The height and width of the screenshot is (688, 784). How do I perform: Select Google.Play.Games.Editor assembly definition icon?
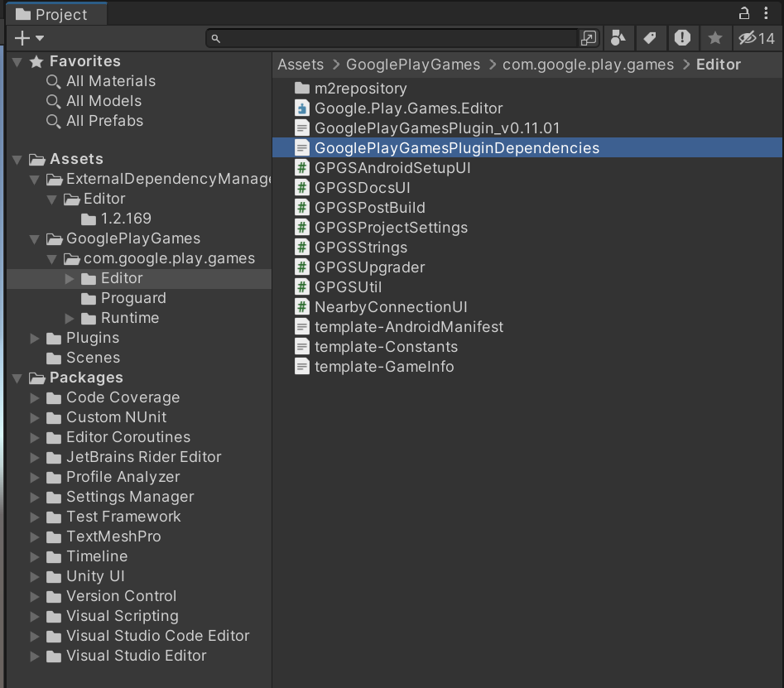[302, 108]
